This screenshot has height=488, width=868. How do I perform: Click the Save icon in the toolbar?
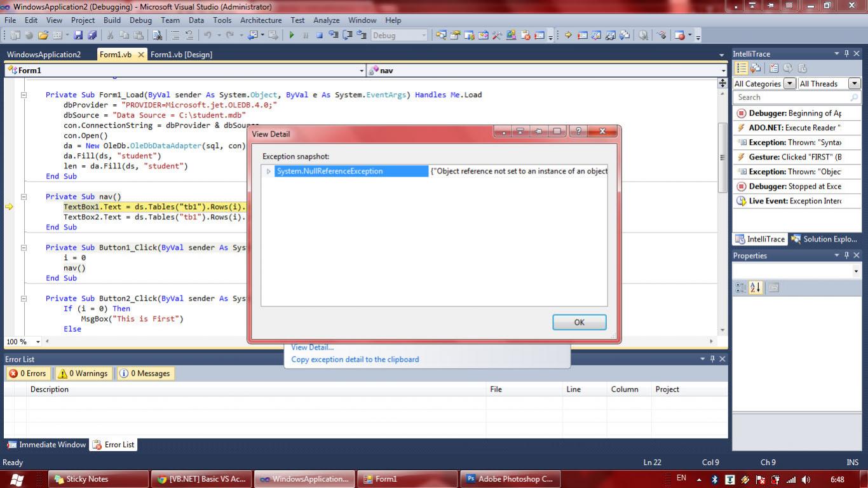tap(78, 36)
